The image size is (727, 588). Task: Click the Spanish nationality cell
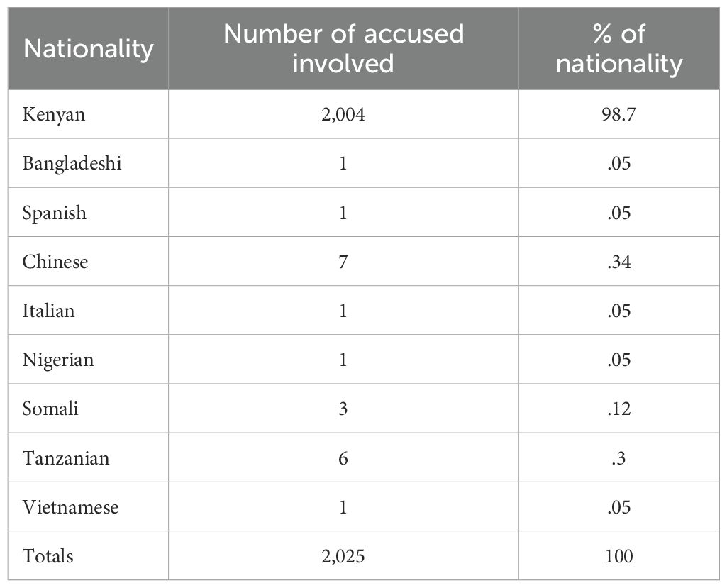[55, 213]
